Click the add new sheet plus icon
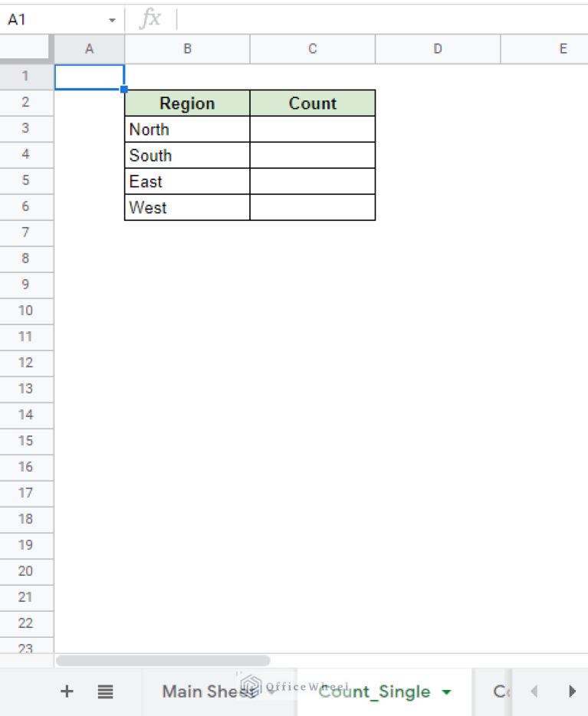 [x=67, y=691]
